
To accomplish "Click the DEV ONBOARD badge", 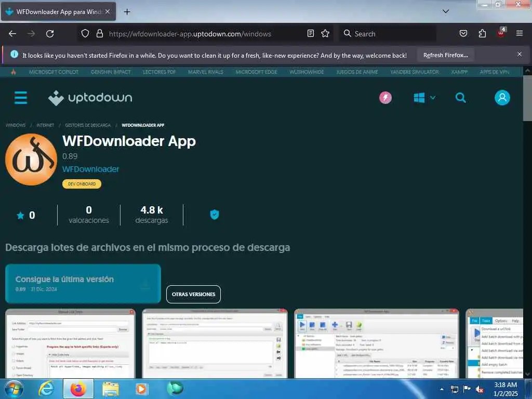I will click(82, 184).
